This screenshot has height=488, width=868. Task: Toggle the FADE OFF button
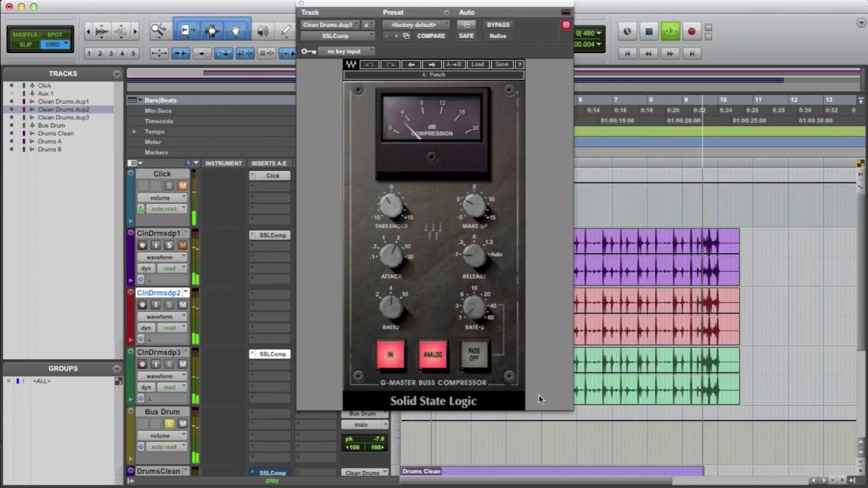[x=474, y=355]
